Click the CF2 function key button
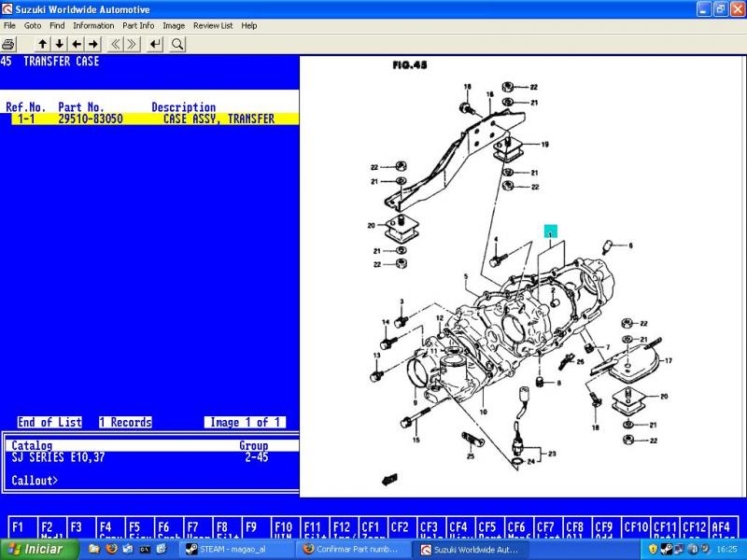 click(402, 527)
